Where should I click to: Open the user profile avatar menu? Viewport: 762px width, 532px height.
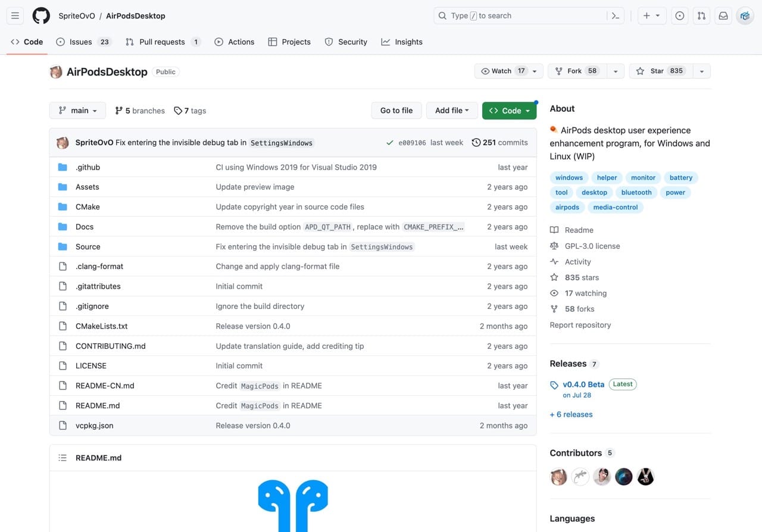tap(745, 16)
